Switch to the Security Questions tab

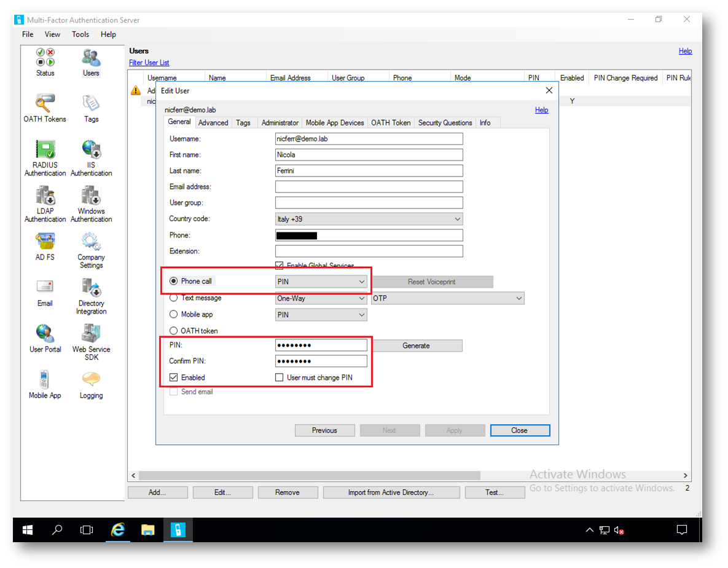(x=445, y=122)
